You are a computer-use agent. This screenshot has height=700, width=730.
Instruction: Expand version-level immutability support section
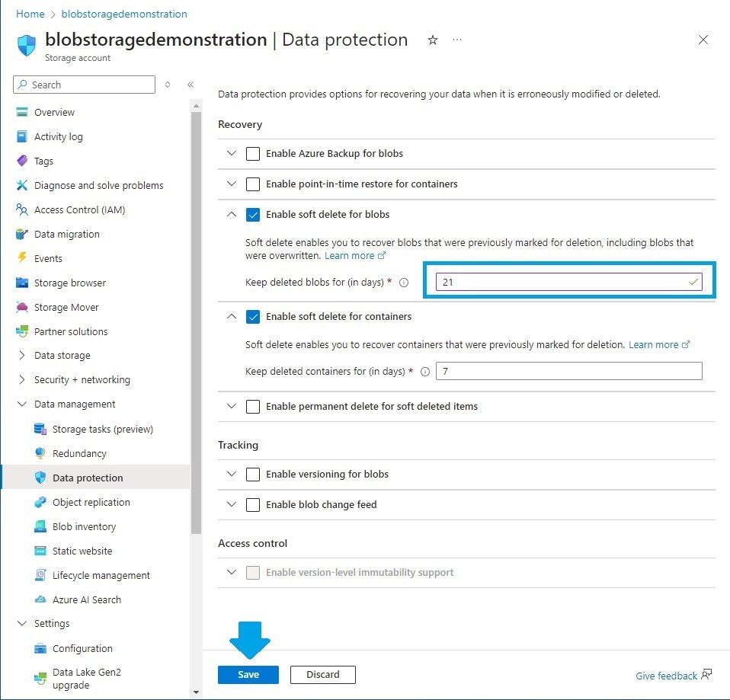[x=232, y=572]
